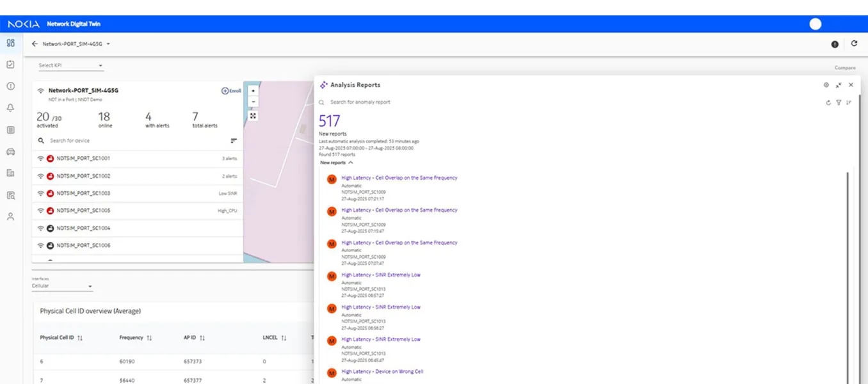
Task: Open the dashboard icon in left sidebar
Action: 10,43
